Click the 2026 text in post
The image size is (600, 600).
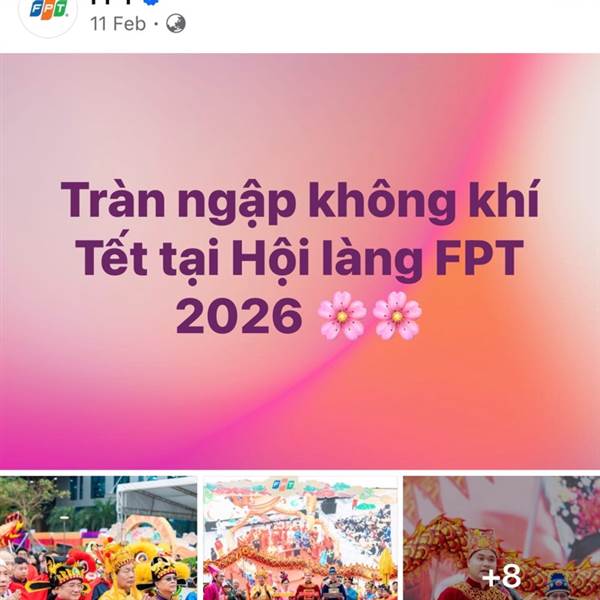239,317
